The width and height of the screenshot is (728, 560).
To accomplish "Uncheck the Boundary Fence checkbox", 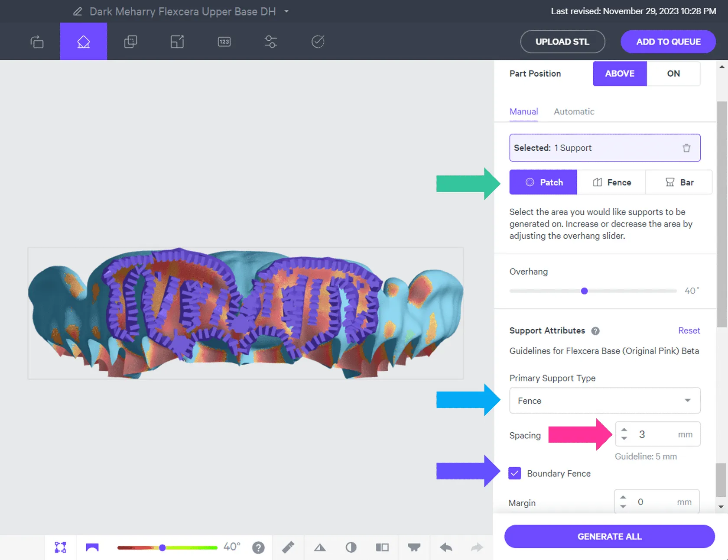I will pos(515,473).
